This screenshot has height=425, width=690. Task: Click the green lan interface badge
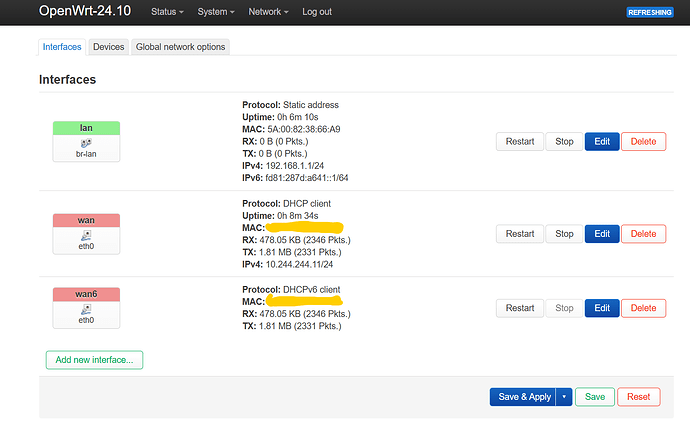pos(85,128)
